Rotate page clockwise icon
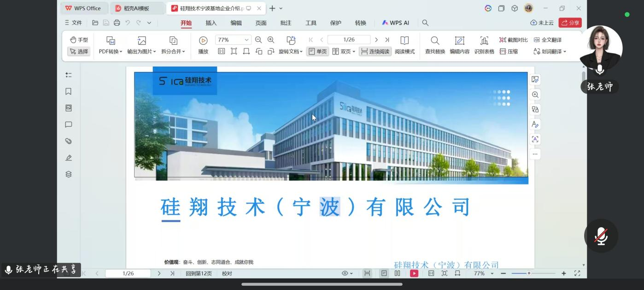This screenshot has height=290, width=644. [271, 52]
